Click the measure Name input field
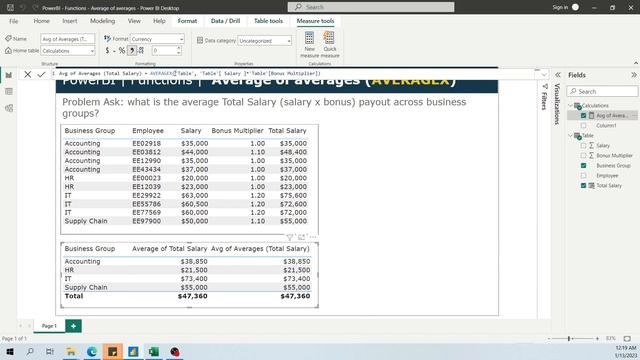Viewport: 640px width, 360px height. coord(68,39)
